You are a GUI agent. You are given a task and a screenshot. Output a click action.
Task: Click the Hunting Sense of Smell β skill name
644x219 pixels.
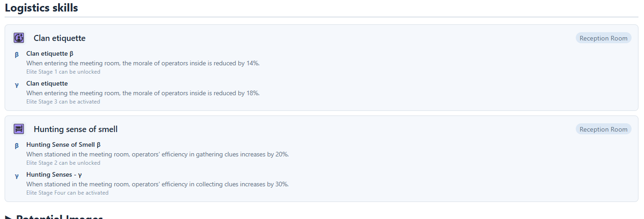[63, 144]
